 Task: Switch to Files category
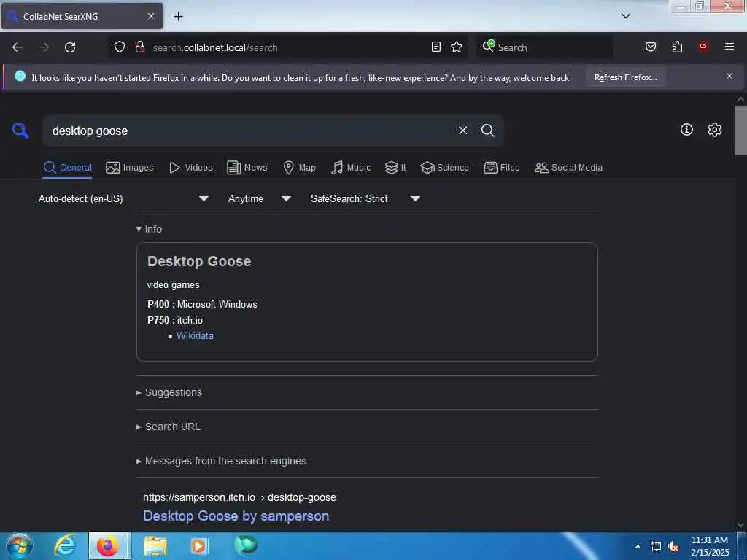502,168
